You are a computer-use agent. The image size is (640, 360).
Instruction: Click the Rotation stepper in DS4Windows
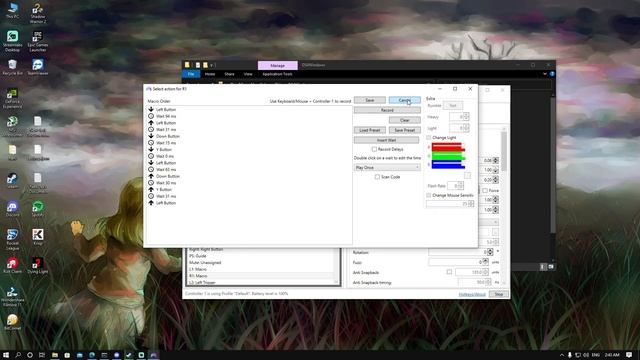[x=491, y=252]
